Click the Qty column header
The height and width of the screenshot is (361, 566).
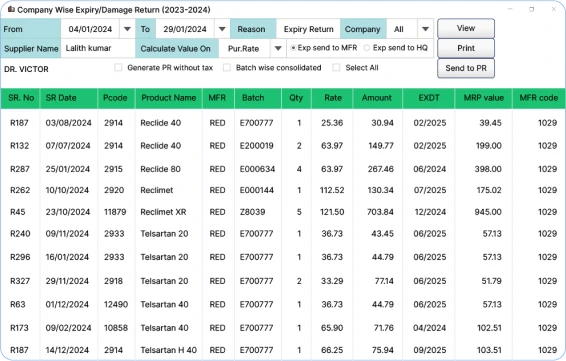tap(296, 98)
